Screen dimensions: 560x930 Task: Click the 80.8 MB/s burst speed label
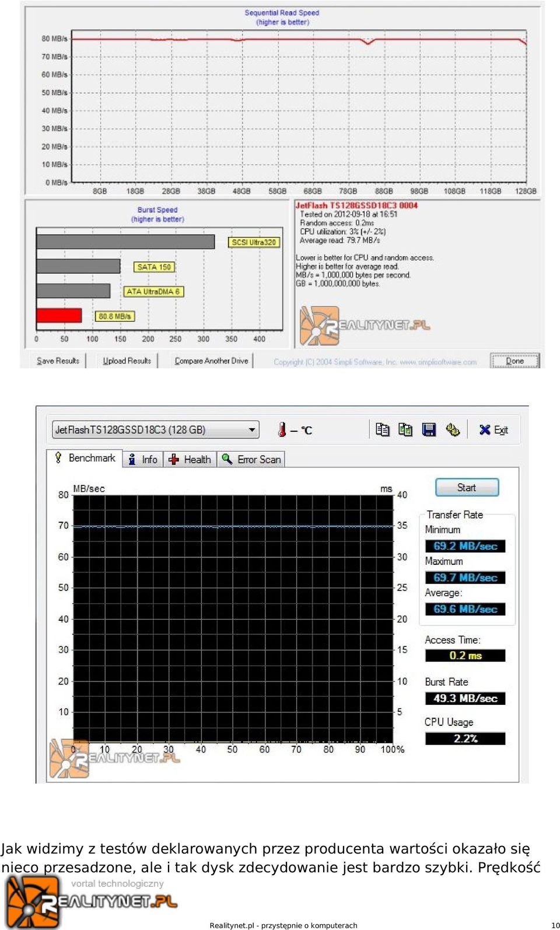click(x=115, y=316)
